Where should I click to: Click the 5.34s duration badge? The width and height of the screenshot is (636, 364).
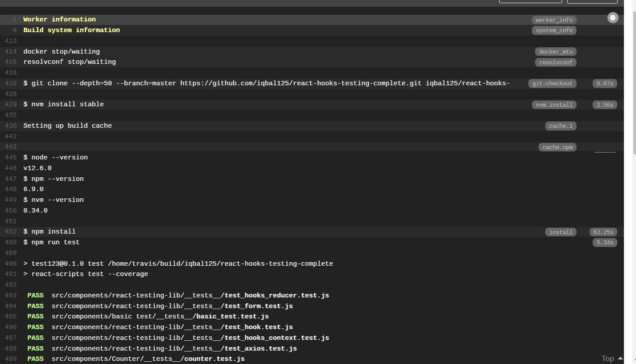(x=605, y=243)
